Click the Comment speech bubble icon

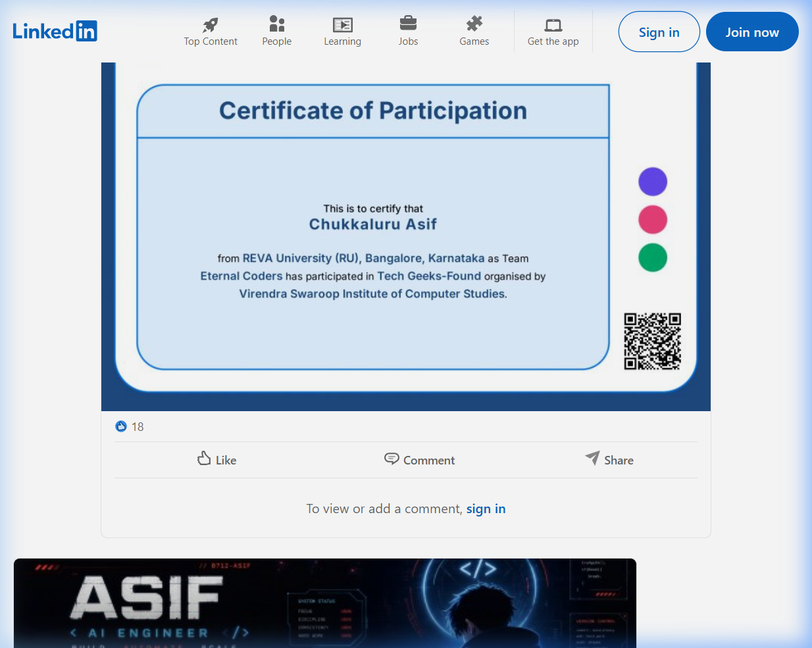coord(392,459)
